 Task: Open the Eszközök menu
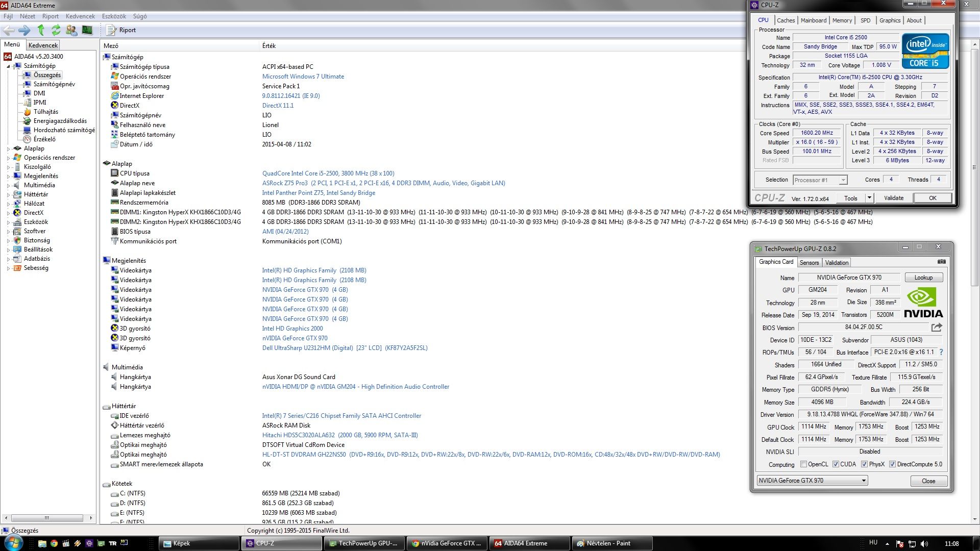pyautogui.click(x=114, y=16)
